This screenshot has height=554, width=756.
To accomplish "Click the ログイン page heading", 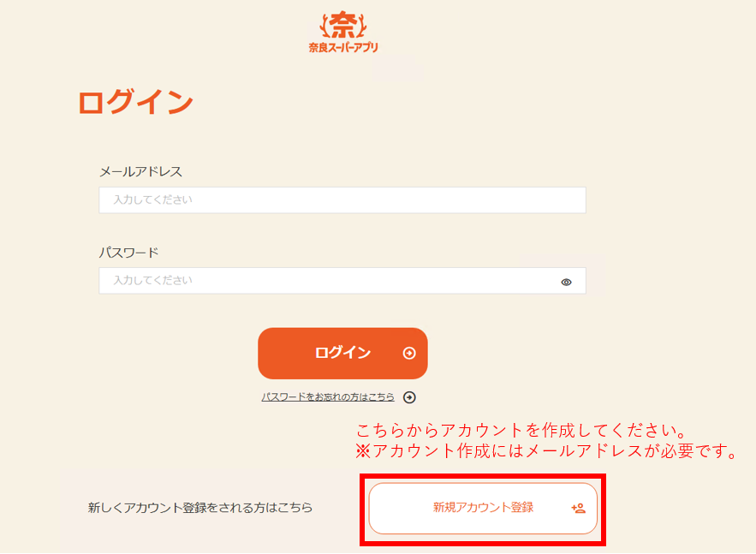I will point(135,99).
